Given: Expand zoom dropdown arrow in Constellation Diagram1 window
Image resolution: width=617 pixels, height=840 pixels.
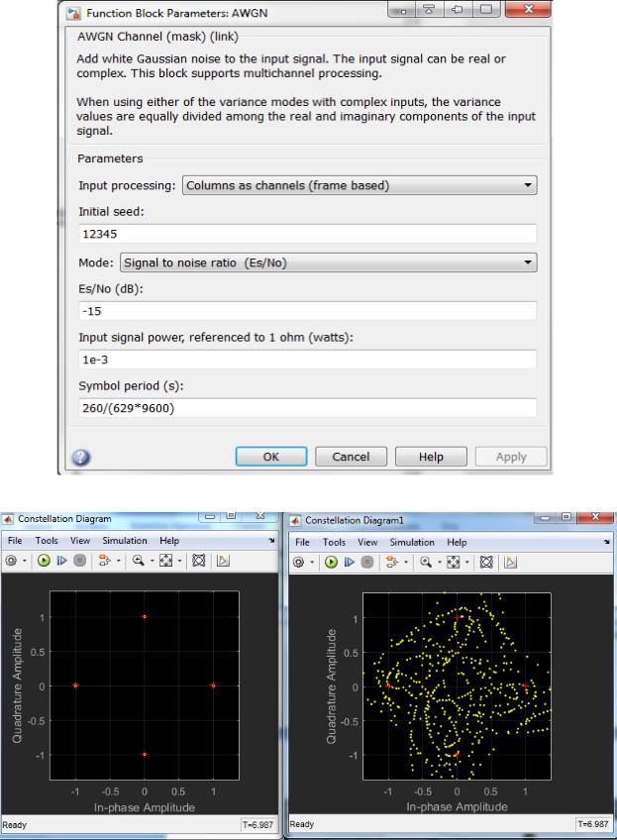Looking at the screenshot, I should click(439, 563).
